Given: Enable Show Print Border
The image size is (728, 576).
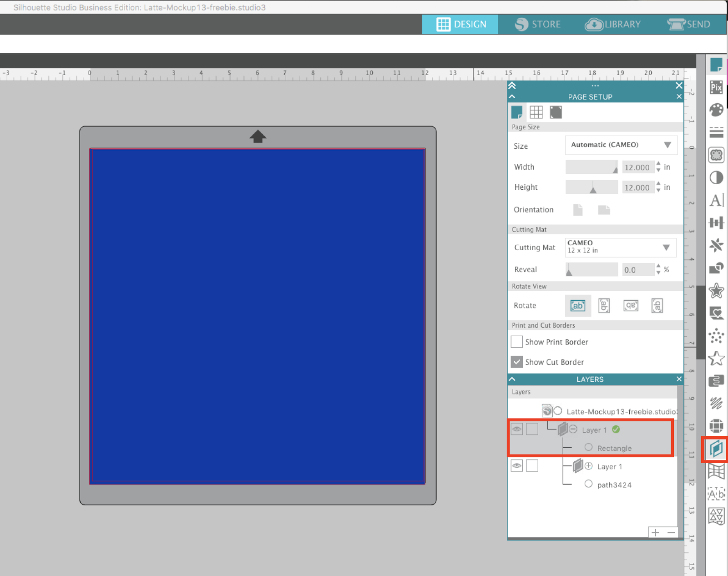Looking at the screenshot, I should [x=516, y=342].
